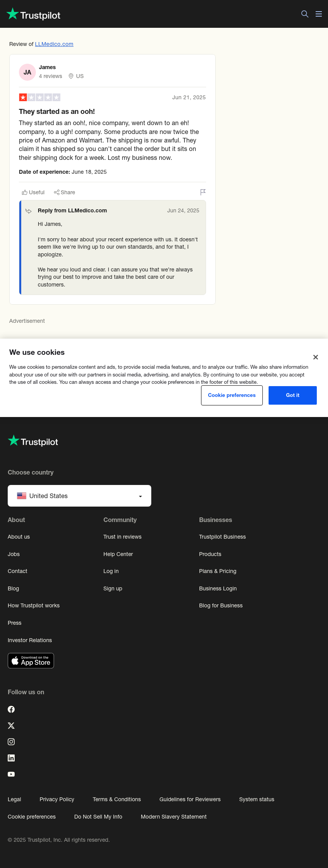Image resolution: width=328 pixels, height=868 pixels.
Task: Open Trustpilot YouTube icon
Action: click(x=11, y=774)
